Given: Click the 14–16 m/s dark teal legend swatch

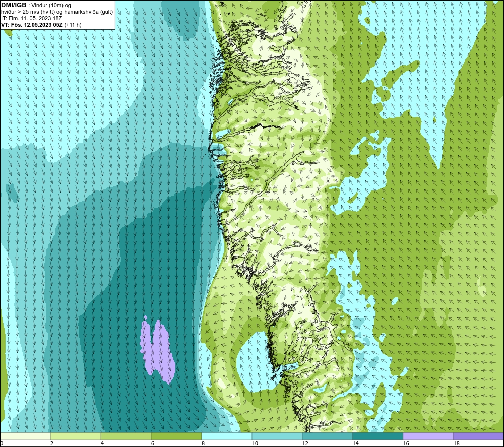Looking at the screenshot, I should (377, 436).
